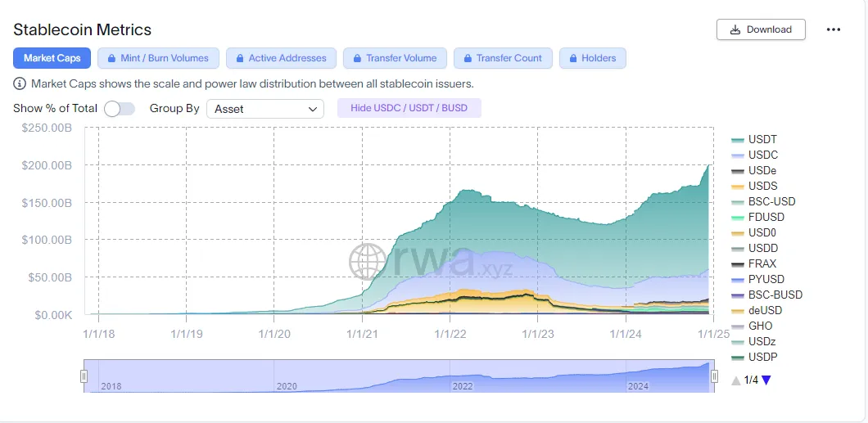Enable the Show % of Total switch
Image resolution: width=868 pixels, height=423 pixels.
click(x=120, y=109)
